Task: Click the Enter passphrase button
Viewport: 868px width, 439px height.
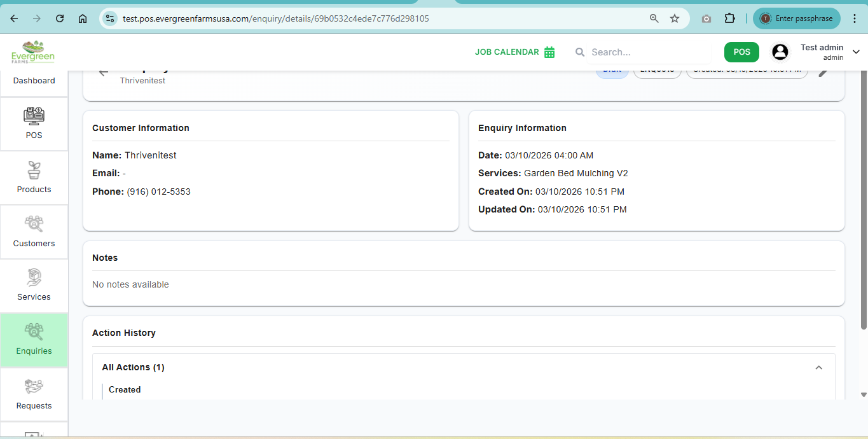Action: [x=796, y=18]
